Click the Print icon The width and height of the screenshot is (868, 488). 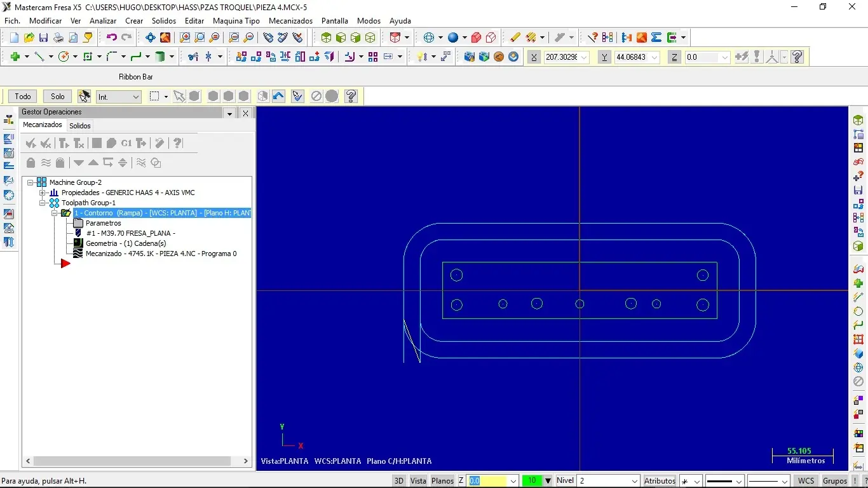58,38
